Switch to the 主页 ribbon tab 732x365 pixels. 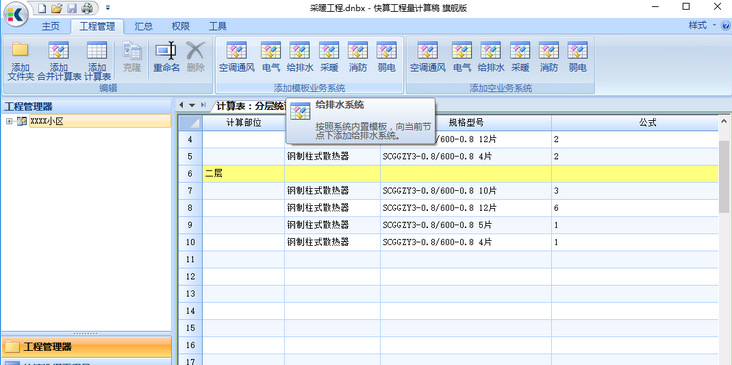[x=51, y=26]
